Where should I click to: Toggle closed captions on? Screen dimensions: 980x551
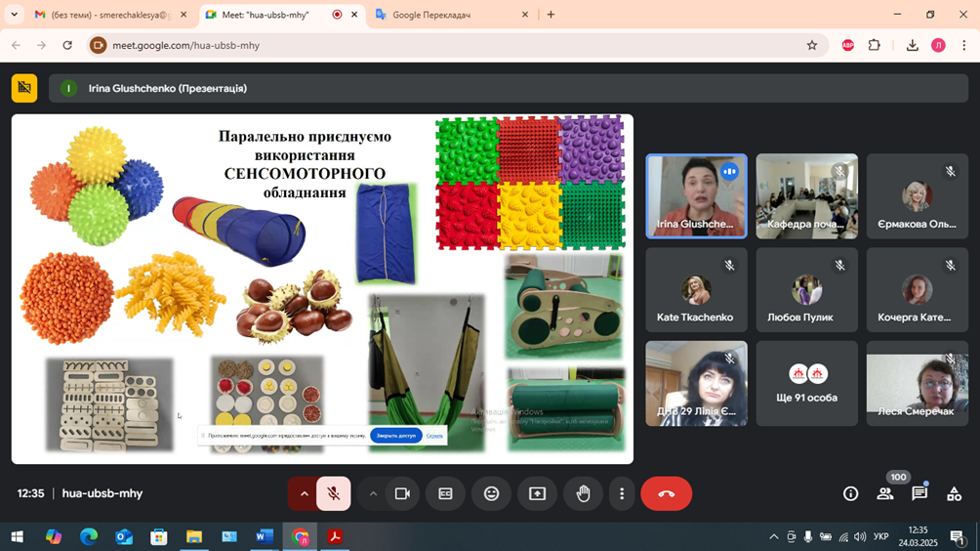445,494
